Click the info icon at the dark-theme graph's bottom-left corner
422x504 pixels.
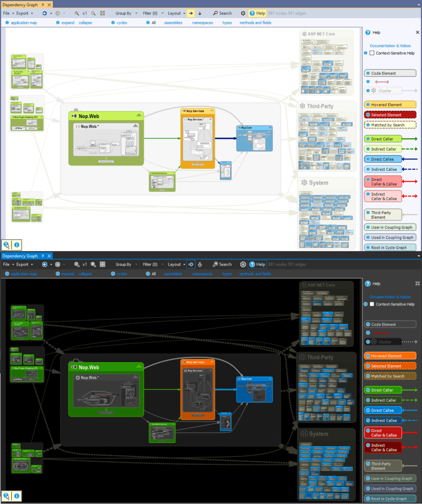point(17,496)
